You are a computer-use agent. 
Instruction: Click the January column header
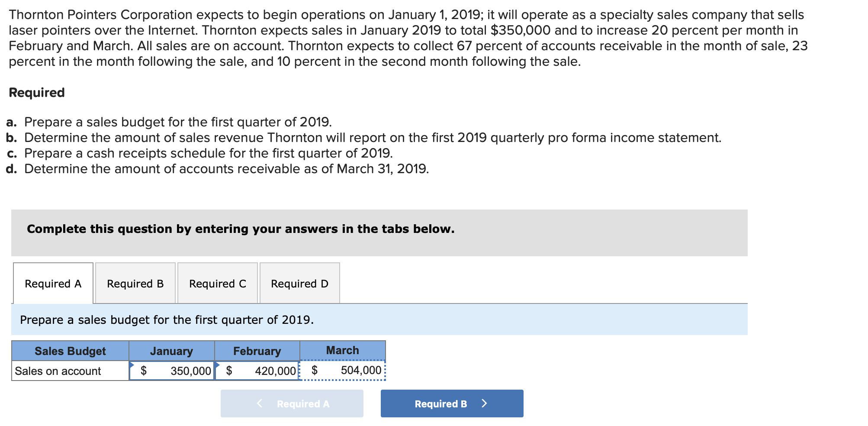point(171,351)
